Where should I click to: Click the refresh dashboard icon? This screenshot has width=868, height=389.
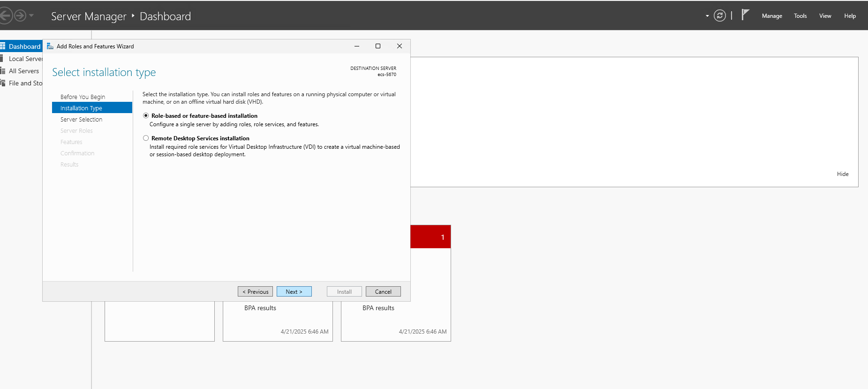click(x=719, y=16)
